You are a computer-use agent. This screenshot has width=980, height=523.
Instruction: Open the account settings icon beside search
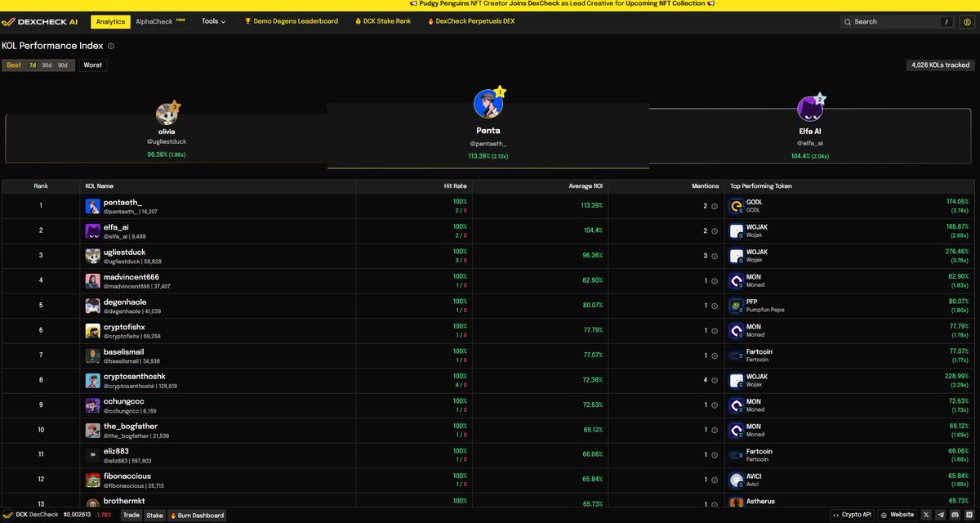(967, 22)
